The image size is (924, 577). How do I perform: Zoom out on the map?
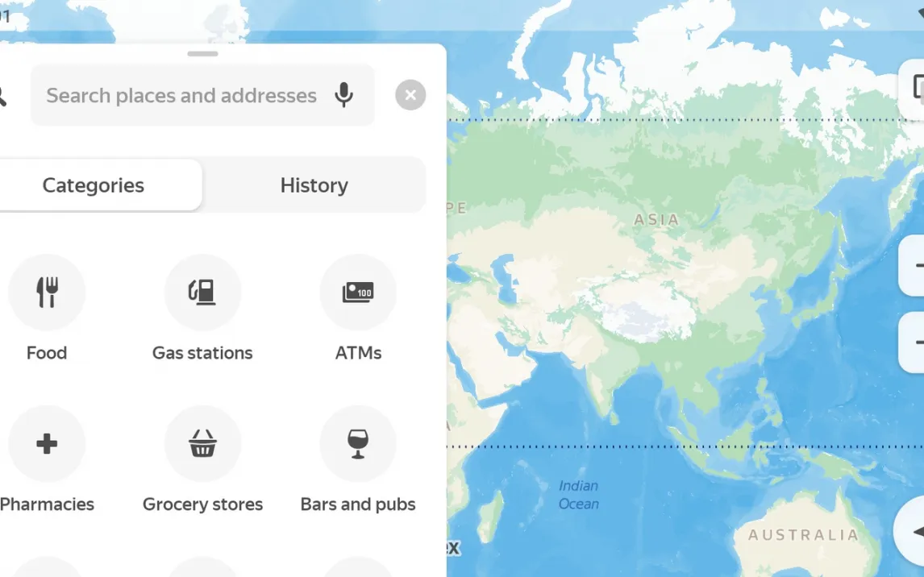[x=915, y=342]
